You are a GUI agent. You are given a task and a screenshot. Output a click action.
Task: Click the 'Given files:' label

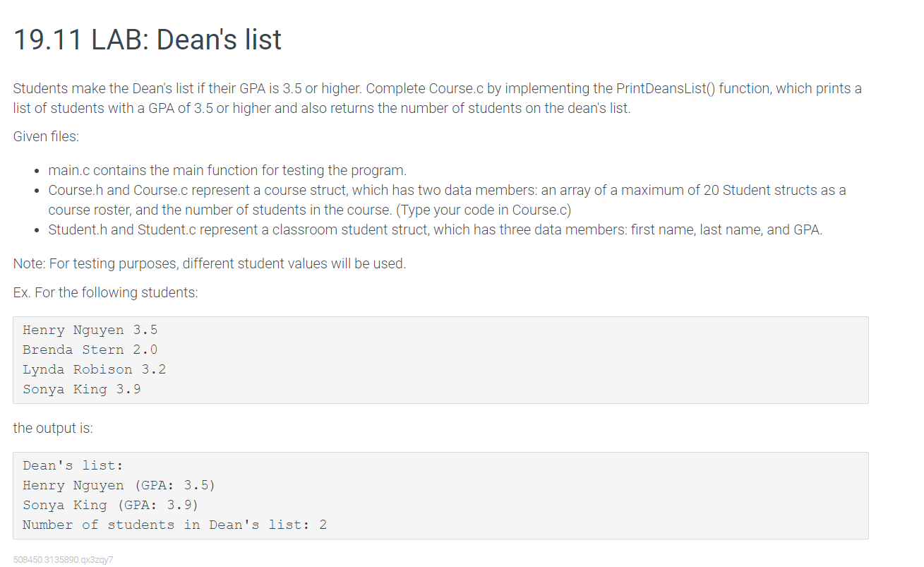(46, 136)
